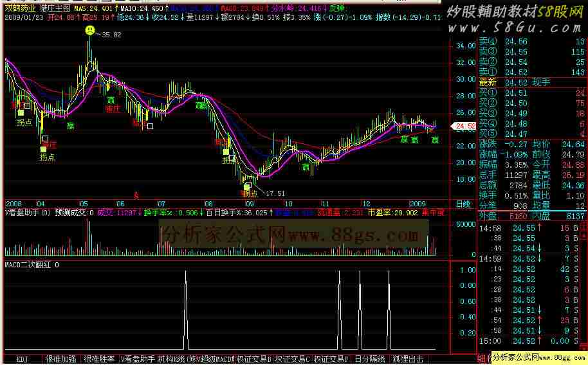Click the 前收 value 24.79
This screenshot has height=365, width=588.
pos(573,154)
